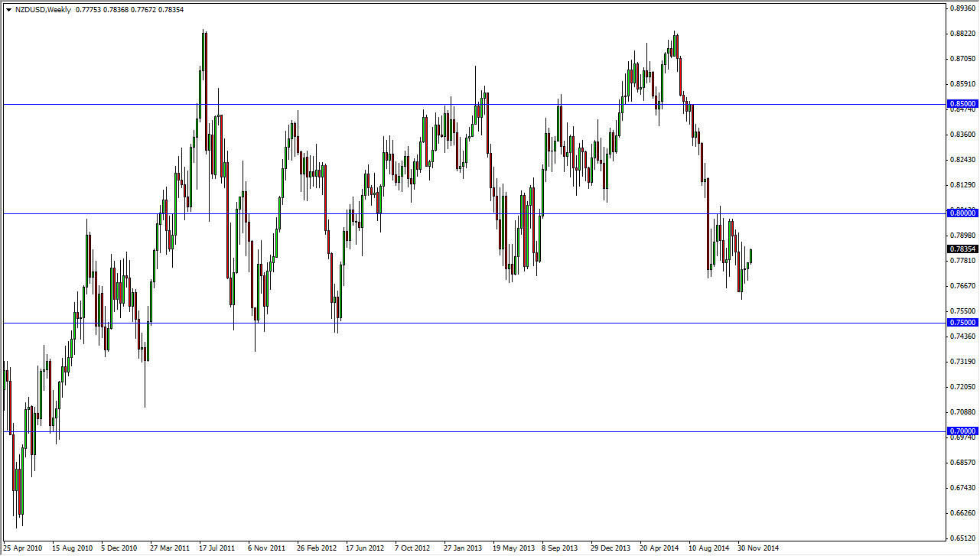
Task: Click the 30 Nov 2014 date label
Action: pos(759,548)
